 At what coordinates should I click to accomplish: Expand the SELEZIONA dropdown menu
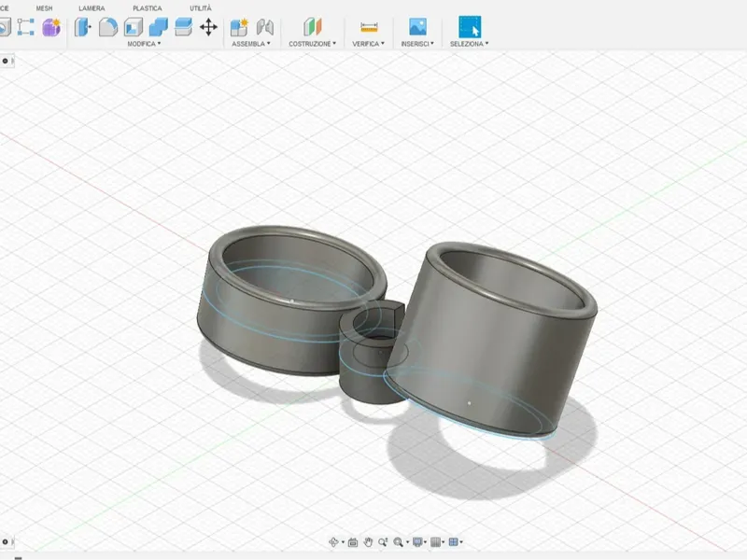[470, 43]
